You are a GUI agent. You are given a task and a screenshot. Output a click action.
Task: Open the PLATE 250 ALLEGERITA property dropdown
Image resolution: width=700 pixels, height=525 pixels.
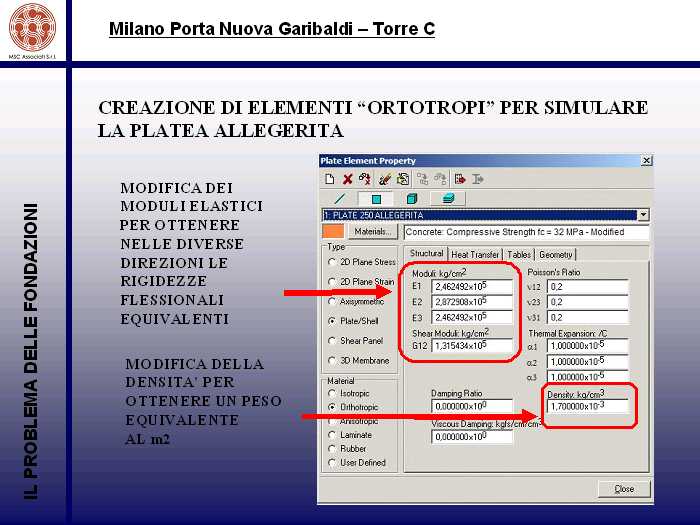[643, 214]
